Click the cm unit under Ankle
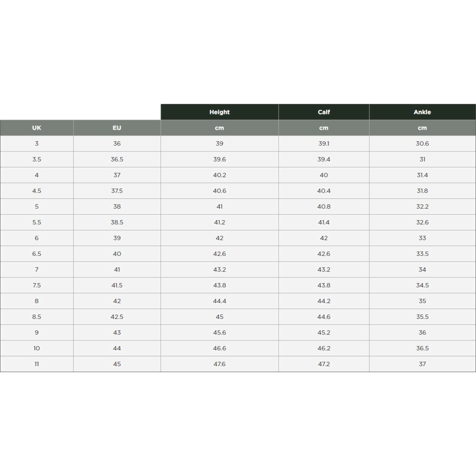The image size is (476, 476). point(422,128)
